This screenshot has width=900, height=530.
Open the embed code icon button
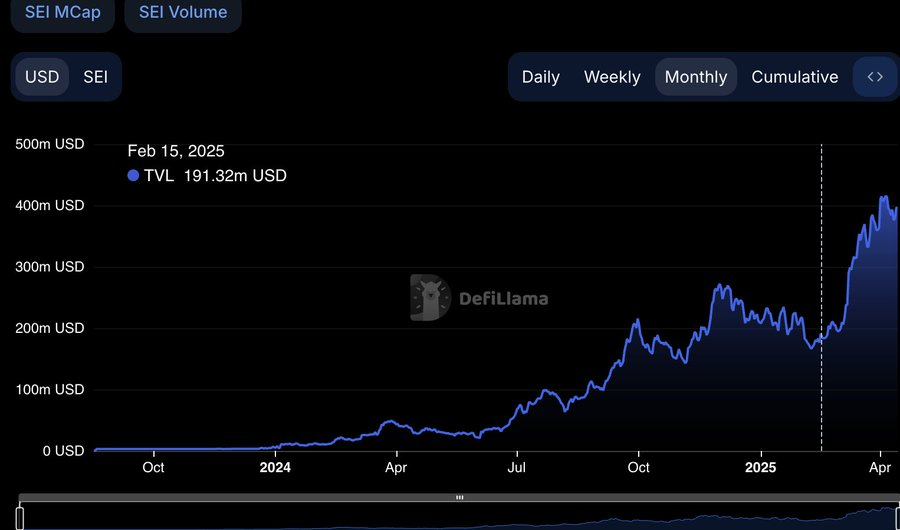pyautogui.click(x=875, y=77)
